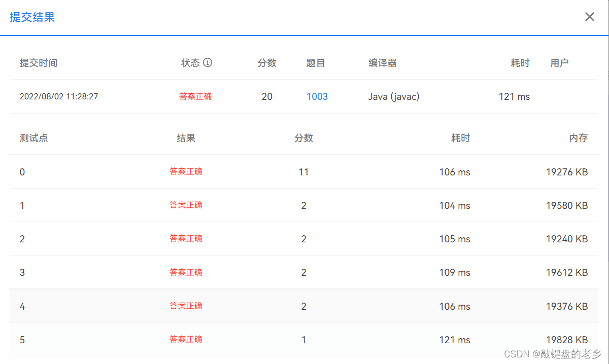This screenshot has width=609, height=364.
Task: Click the 耗时 column header
Action: tap(520, 62)
